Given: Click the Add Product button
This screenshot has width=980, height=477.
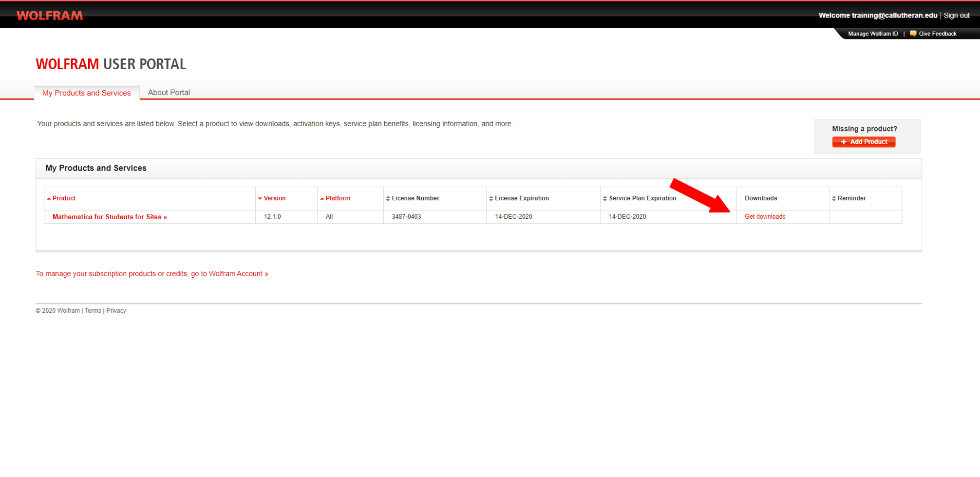Looking at the screenshot, I should [864, 142].
